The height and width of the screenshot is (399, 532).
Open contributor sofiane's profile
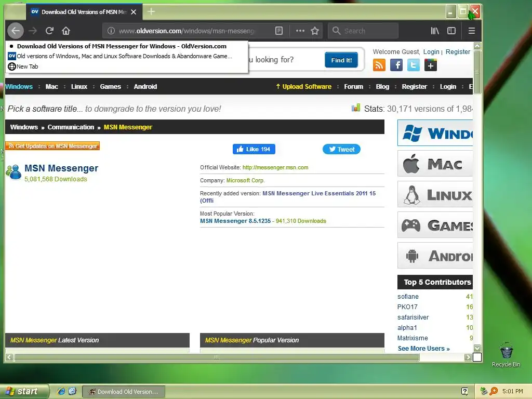tap(408, 297)
